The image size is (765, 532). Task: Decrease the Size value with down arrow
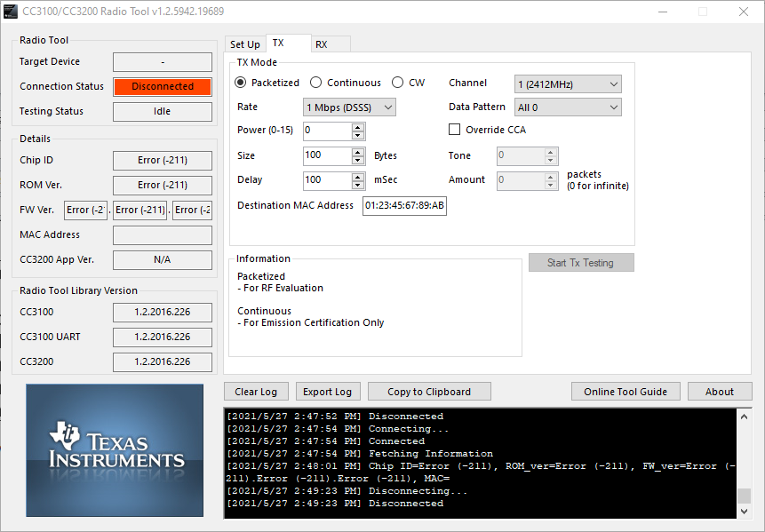[357, 160]
